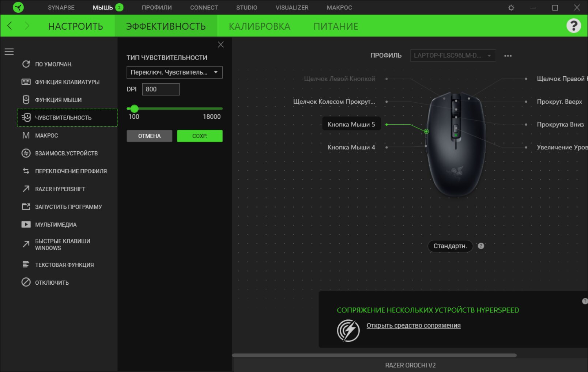
Task: Open the profile three-dots menu
Action: click(508, 56)
